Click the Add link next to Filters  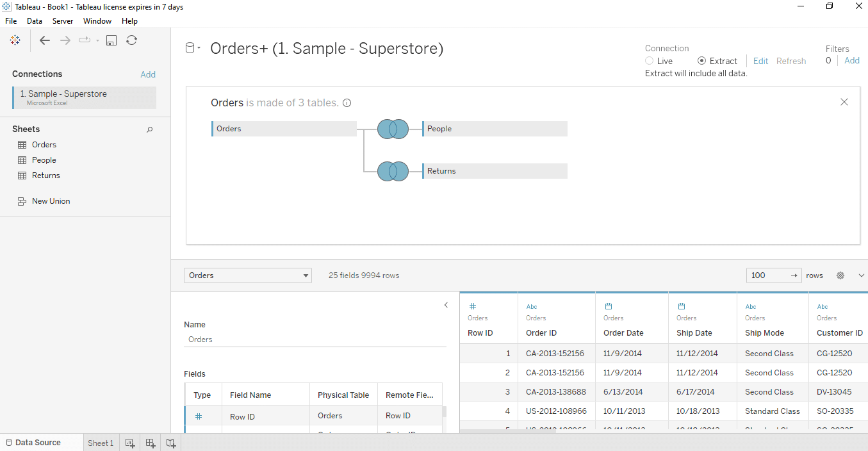tap(851, 60)
